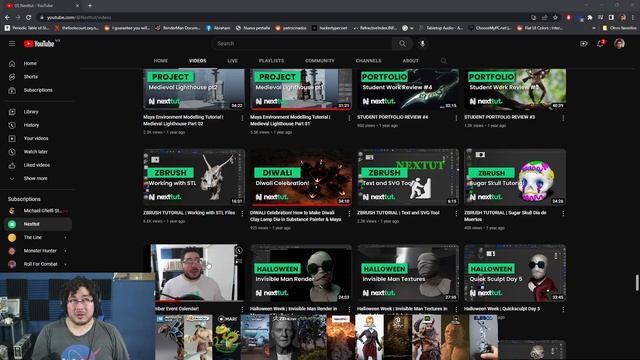Reload the page with refresh icon
This screenshot has width=640, height=360.
[29, 18]
